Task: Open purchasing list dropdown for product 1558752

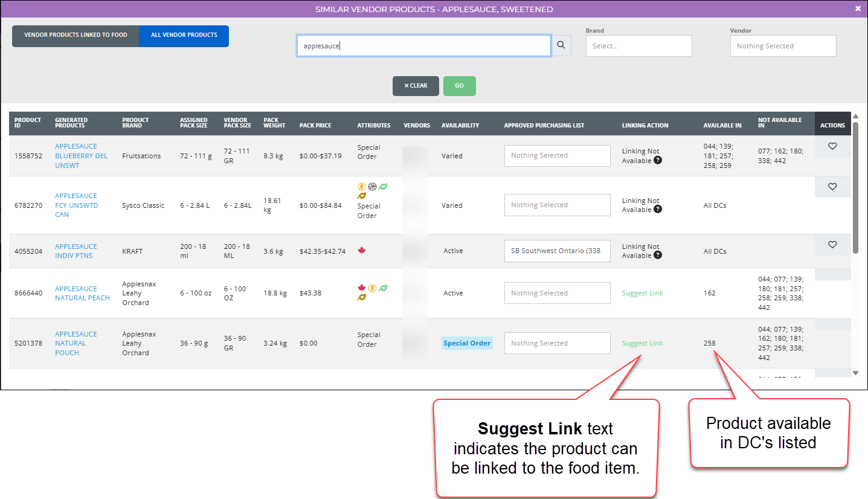Action: (x=557, y=156)
